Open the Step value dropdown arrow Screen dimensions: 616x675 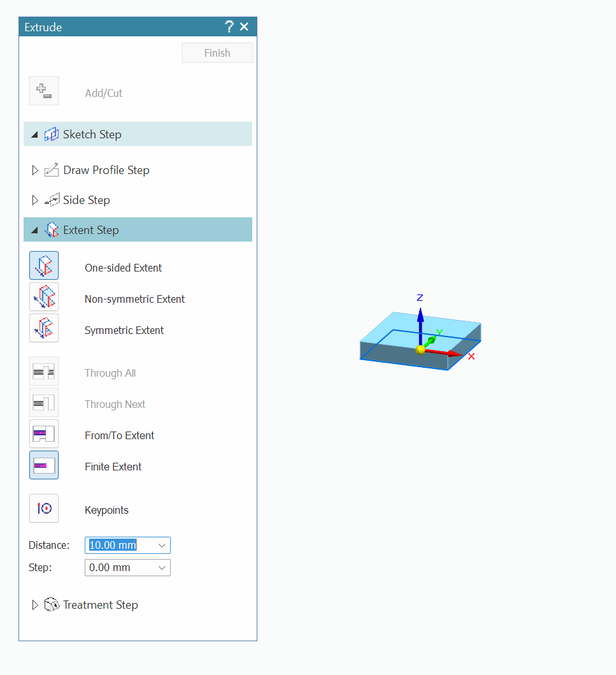click(x=162, y=568)
